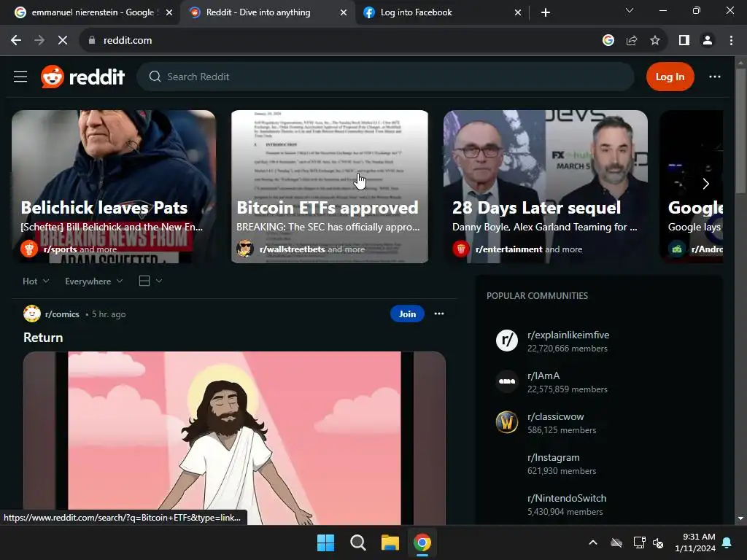Click the Search Reddit input field
This screenshot has width=747, height=560.
pos(385,77)
